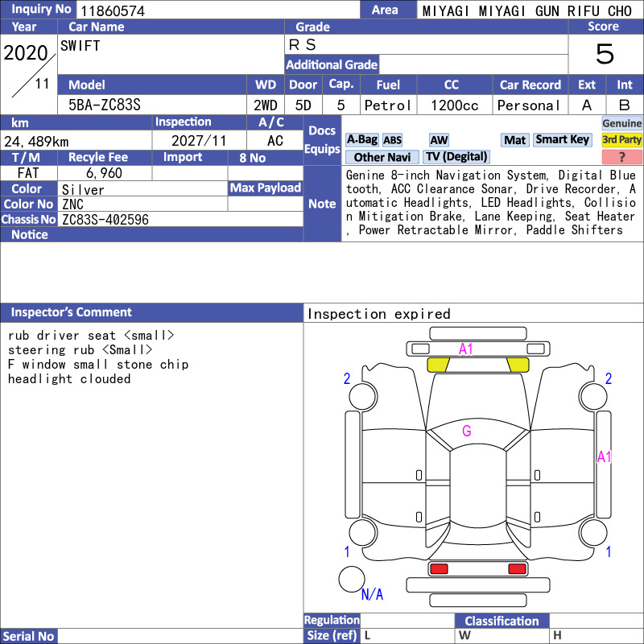Select area MIYAGI MIYAGI GUN RIFU CHO

pos(527,11)
